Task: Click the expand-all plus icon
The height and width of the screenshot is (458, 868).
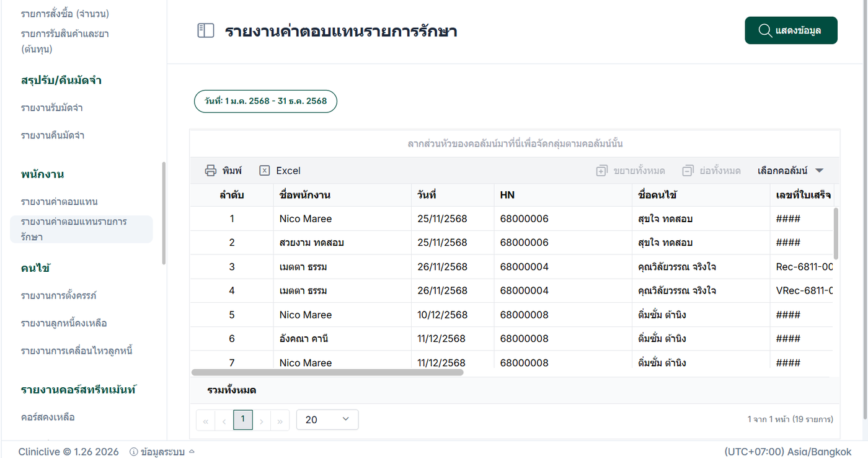Action: tap(601, 171)
